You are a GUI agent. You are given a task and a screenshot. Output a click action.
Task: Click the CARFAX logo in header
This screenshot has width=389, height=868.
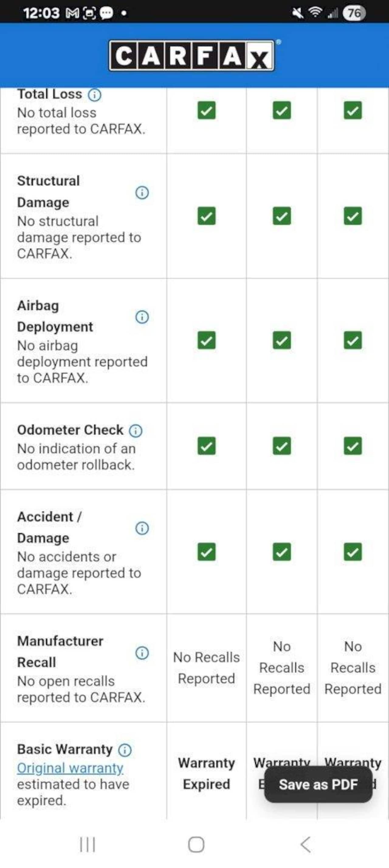[x=192, y=56]
